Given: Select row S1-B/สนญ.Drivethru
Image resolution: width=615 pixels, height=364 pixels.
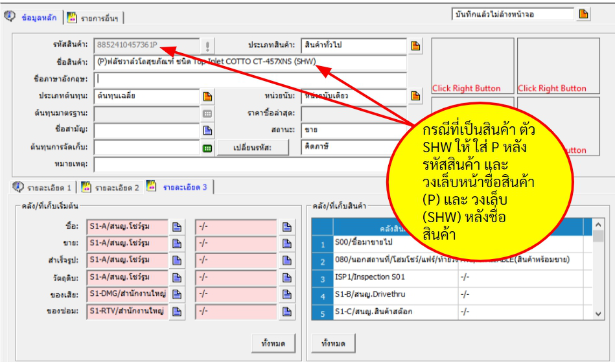Looking at the screenshot, I should click(452, 295).
